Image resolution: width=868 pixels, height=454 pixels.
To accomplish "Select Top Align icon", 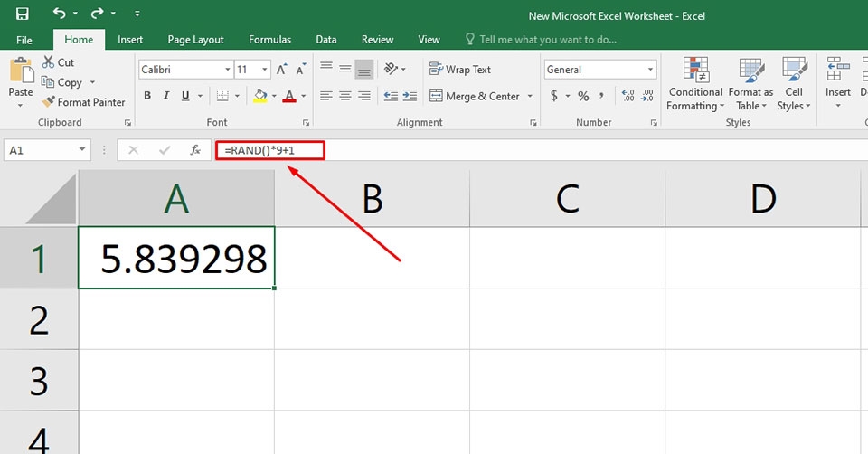I will coord(326,69).
